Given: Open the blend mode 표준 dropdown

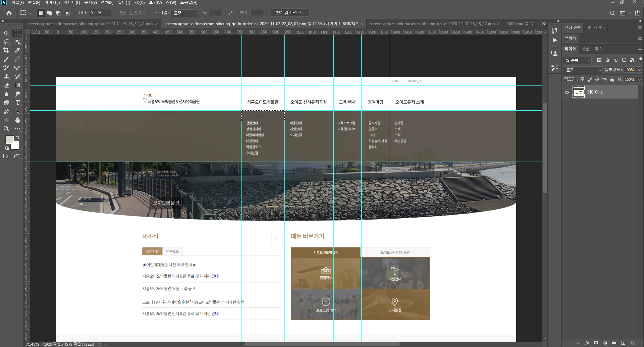Looking at the screenshot, I should pyautogui.click(x=583, y=70).
